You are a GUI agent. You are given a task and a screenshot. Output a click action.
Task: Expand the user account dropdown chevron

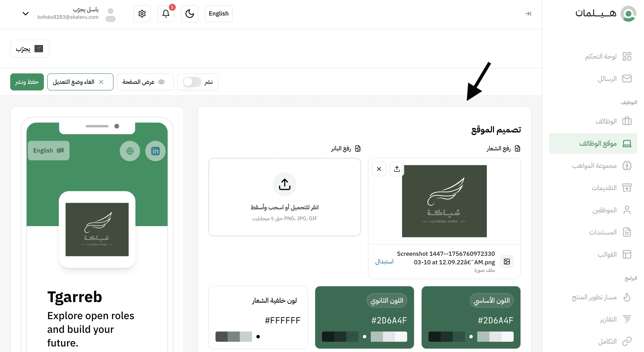(26, 13)
